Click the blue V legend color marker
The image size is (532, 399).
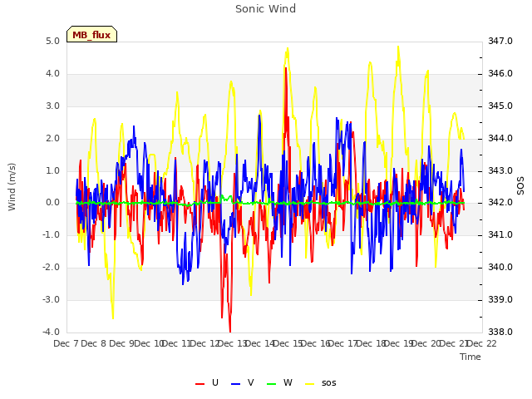point(235,384)
